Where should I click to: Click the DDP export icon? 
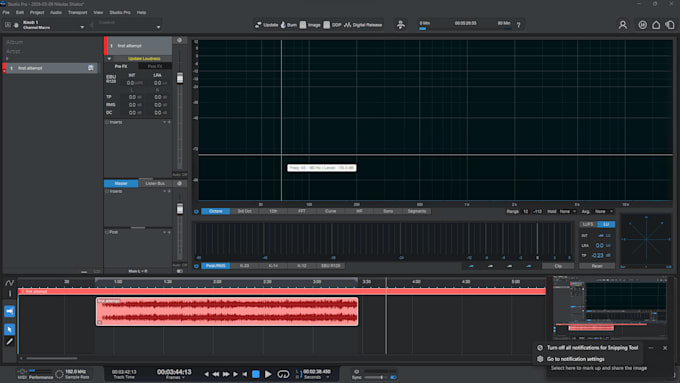327,25
